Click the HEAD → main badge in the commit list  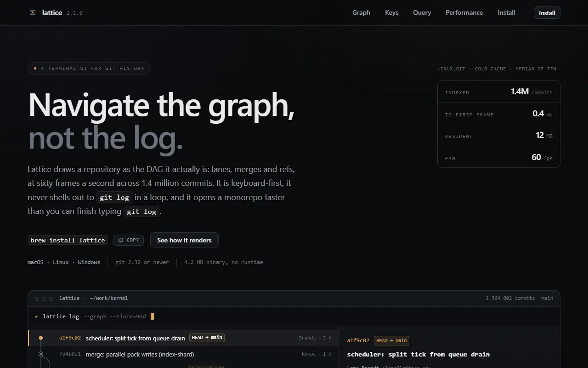[x=207, y=338]
